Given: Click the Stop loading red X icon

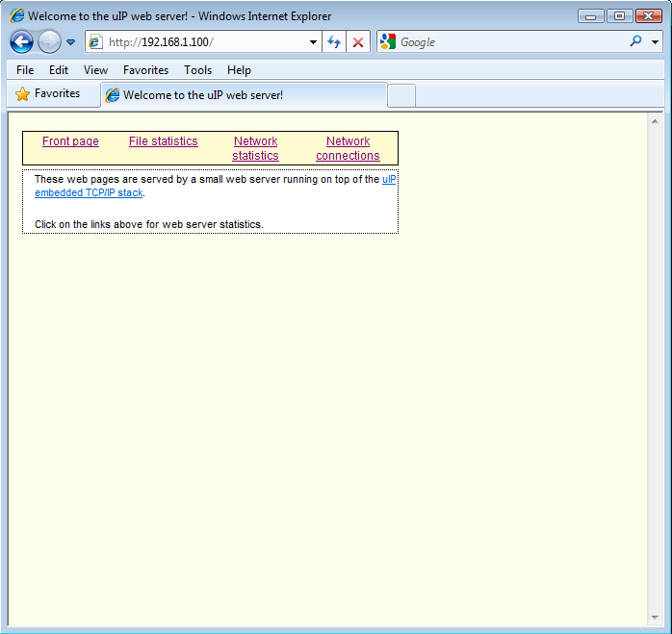Looking at the screenshot, I should (358, 42).
